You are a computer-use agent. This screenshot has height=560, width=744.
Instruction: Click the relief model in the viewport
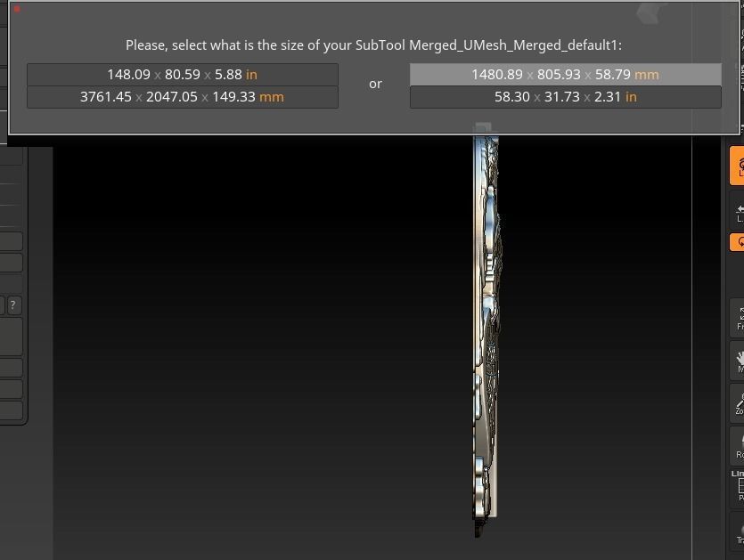coord(486,332)
